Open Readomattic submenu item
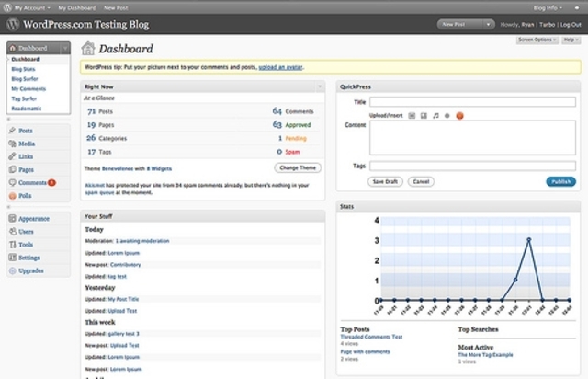Image resolution: width=588 pixels, height=379 pixels. click(x=27, y=109)
